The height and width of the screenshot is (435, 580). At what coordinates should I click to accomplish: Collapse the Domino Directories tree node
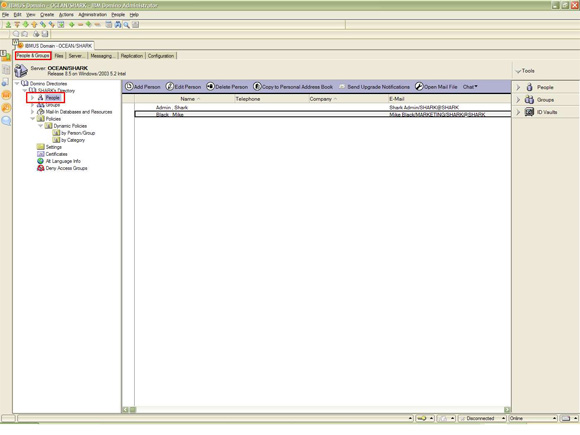coord(17,84)
